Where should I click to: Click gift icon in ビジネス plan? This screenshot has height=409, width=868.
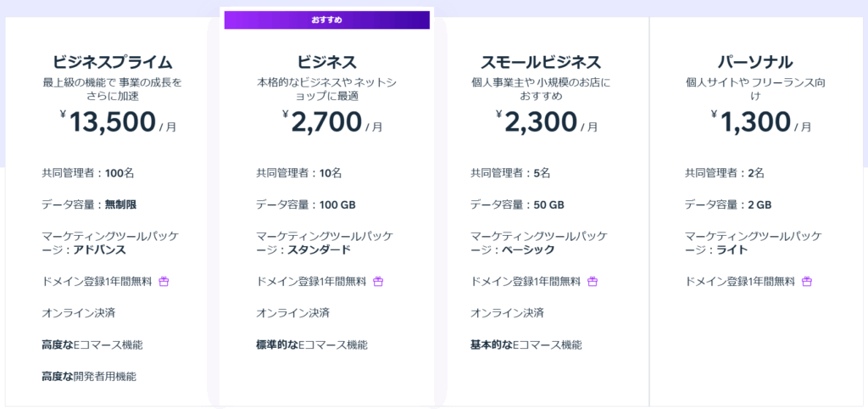click(x=378, y=282)
